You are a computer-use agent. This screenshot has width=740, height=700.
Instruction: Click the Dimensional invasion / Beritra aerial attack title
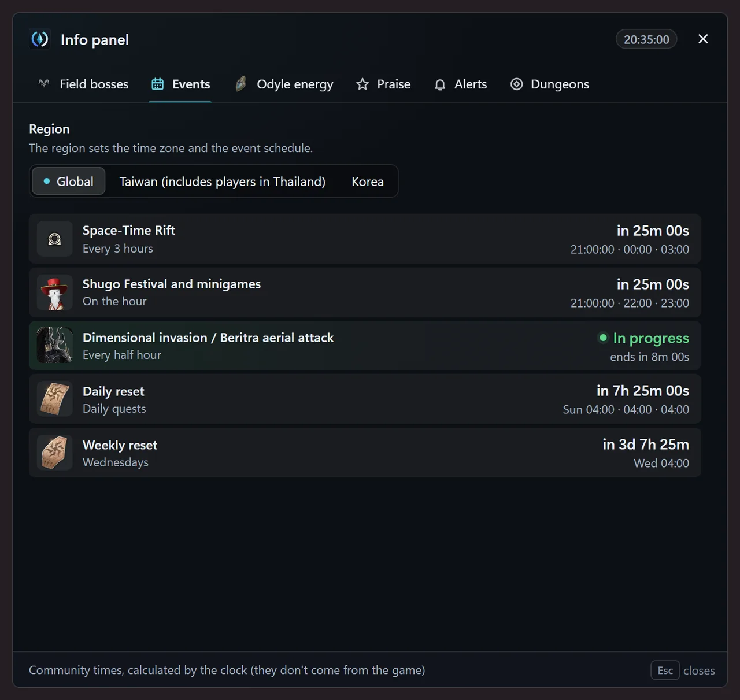coord(208,338)
